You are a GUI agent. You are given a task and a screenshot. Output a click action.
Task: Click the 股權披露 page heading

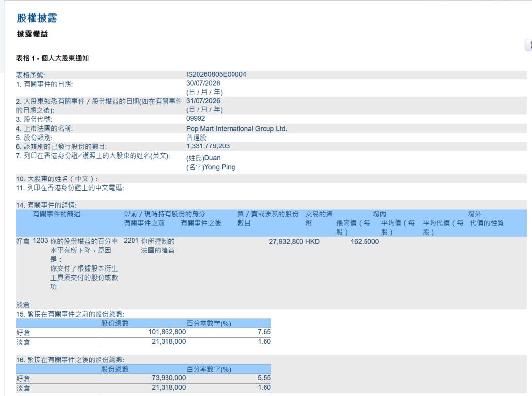pyautogui.click(x=37, y=18)
